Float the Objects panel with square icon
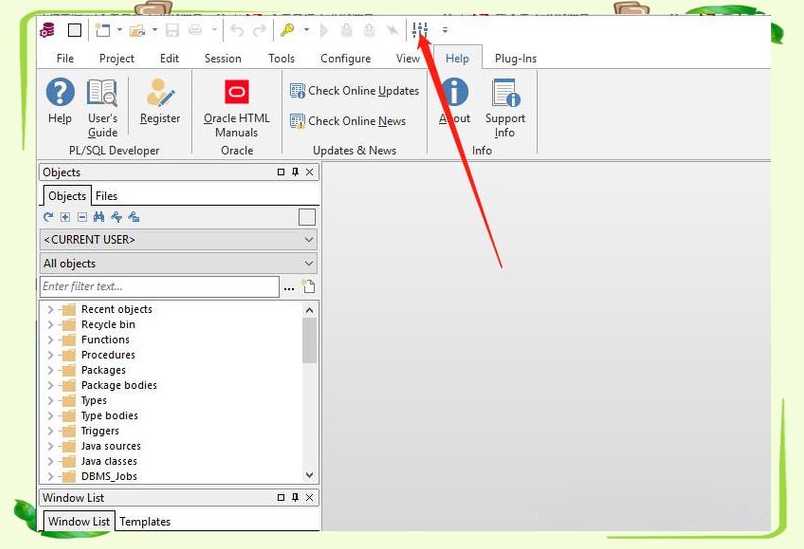 (x=280, y=172)
